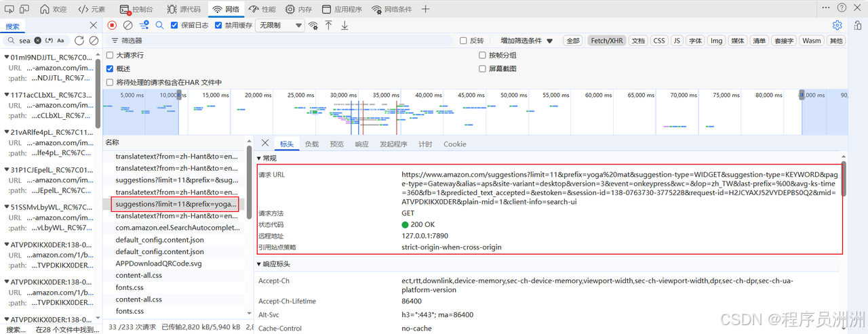This screenshot has width=868, height=334.
Task: Filter requests by Img
Action: [x=716, y=41]
